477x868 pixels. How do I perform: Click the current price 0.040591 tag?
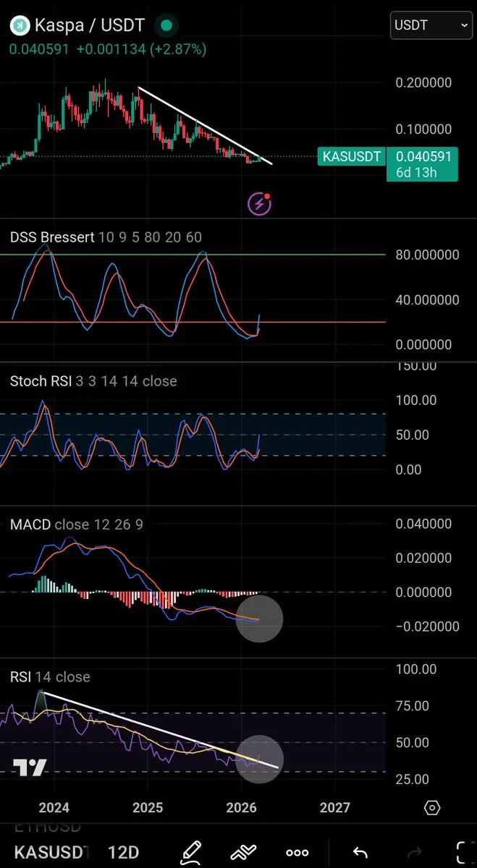point(423,156)
